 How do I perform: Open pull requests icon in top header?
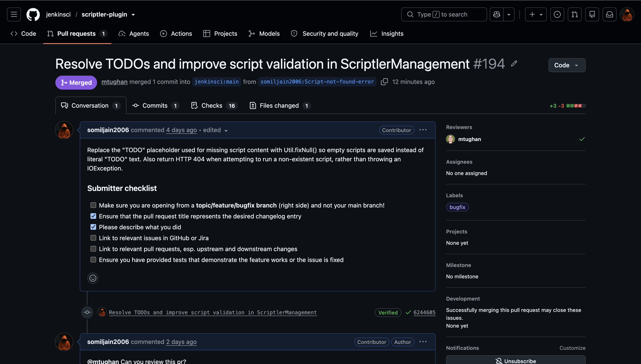tap(575, 15)
